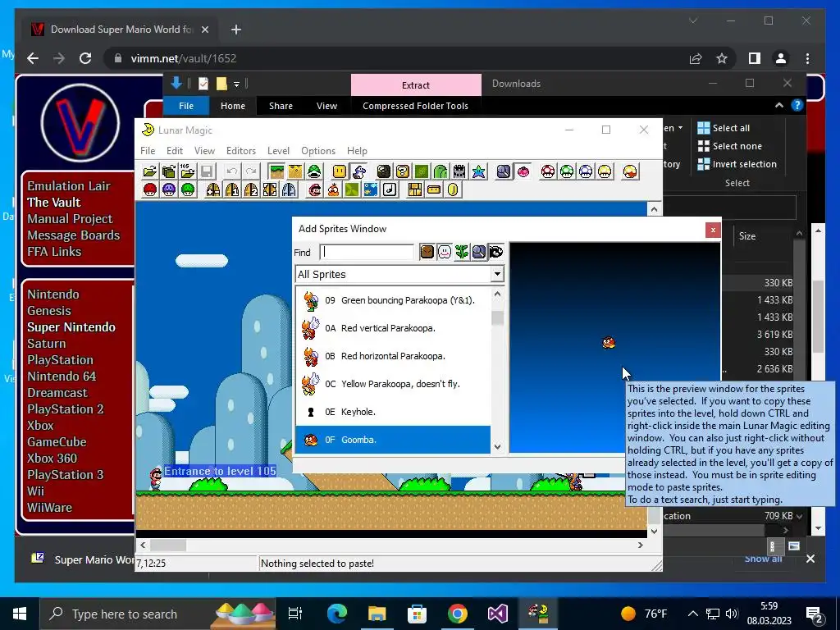840x630 pixels.
Task: Click the smiling cloud filter icon in Add Sprites
Action: [445, 252]
